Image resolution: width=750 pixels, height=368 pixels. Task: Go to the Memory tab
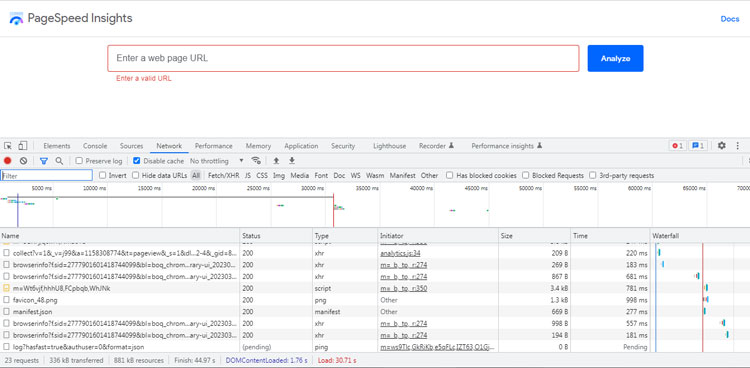[258, 146]
